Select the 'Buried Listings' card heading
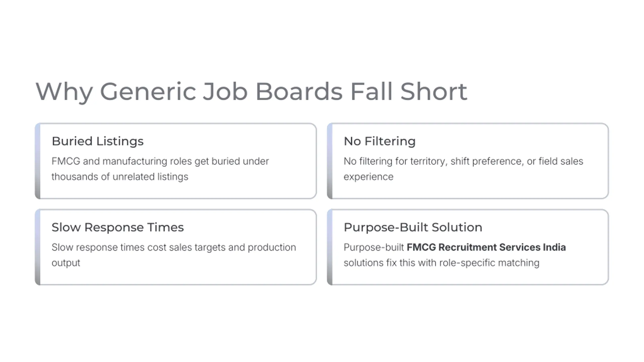Image resolution: width=644 pixels, height=362 pixels. 98,141
